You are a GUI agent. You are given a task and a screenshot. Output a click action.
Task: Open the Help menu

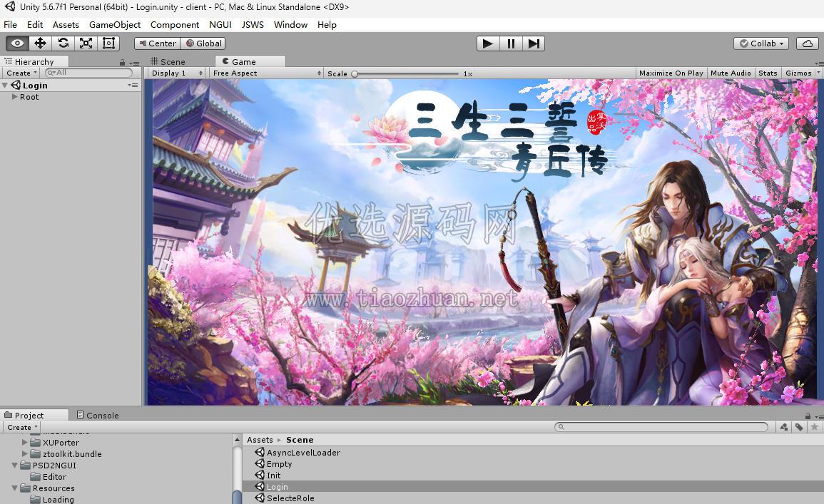tap(327, 25)
